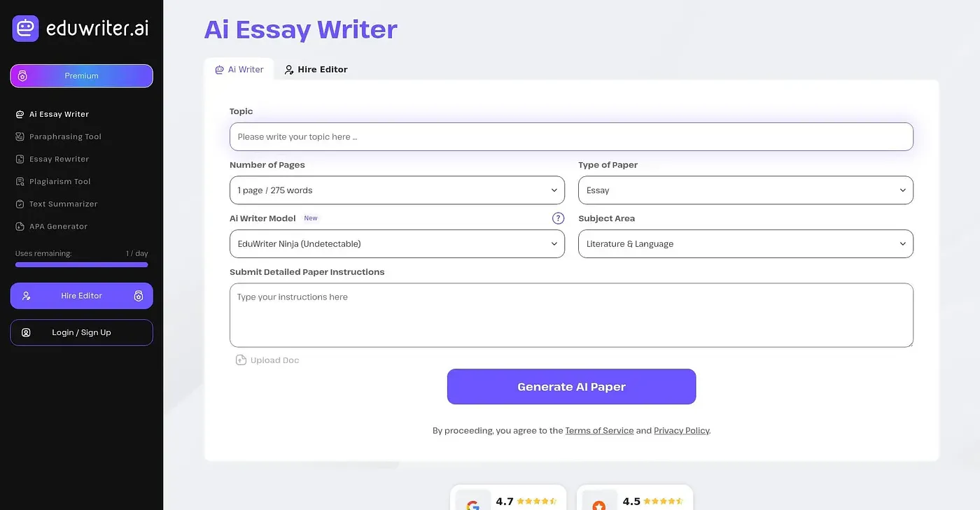
Task: Click the Paraphrasing Tool sidebar icon
Action: tap(20, 136)
